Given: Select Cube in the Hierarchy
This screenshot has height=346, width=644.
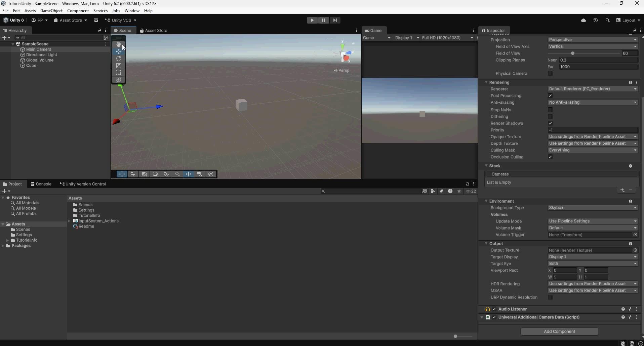Looking at the screenshot, I should (x=31, y=66).
